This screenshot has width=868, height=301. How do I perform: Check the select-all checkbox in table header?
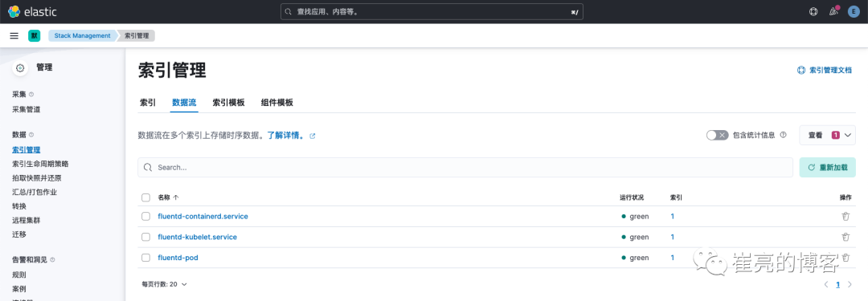[x=145, y=197]
